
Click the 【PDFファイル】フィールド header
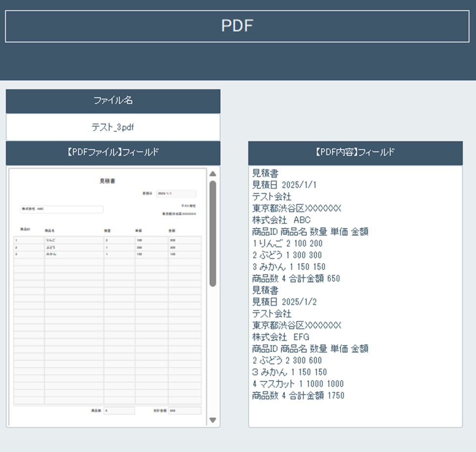point(113,153)
